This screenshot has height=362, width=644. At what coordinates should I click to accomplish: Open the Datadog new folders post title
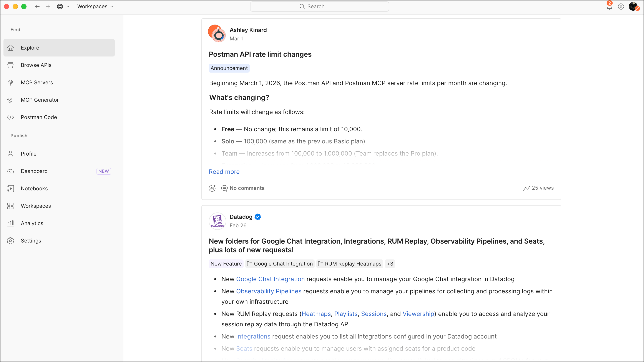click(377, 246)
